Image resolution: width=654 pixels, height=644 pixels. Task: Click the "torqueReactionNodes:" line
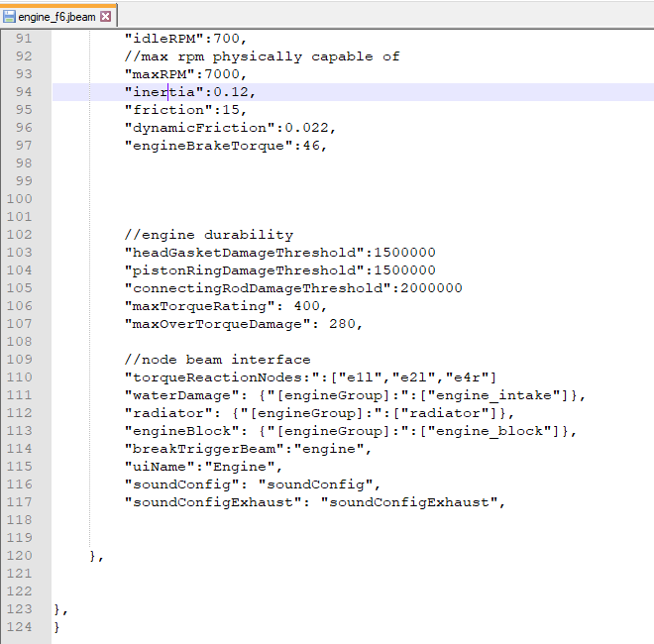point(310,377)
